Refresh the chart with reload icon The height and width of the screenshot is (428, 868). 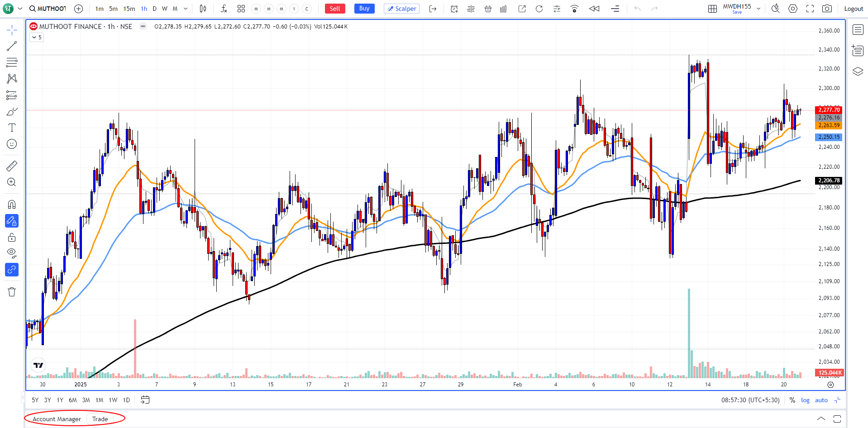pyautogui.click(x=539, y=9)
